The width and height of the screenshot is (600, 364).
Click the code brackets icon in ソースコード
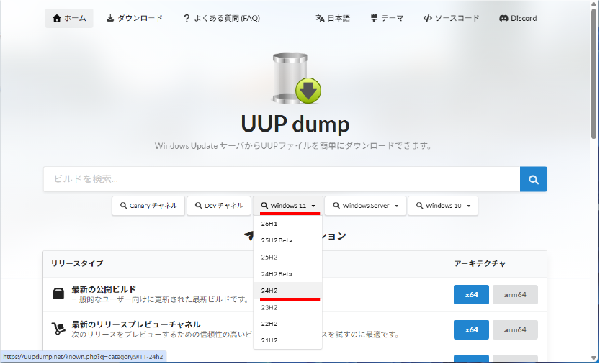(427, 19)
